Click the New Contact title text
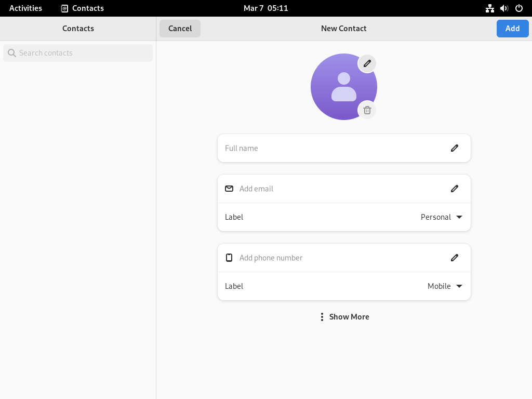 344,29
